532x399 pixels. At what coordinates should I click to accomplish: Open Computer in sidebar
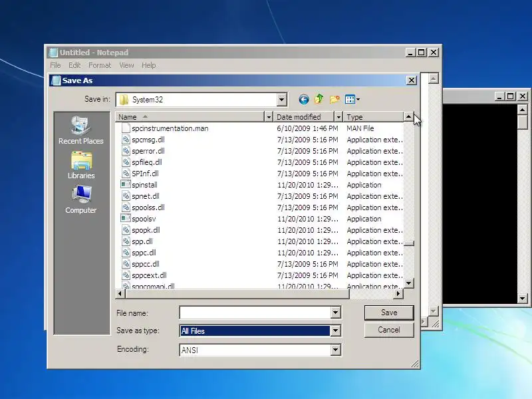(x=80, y=200)
